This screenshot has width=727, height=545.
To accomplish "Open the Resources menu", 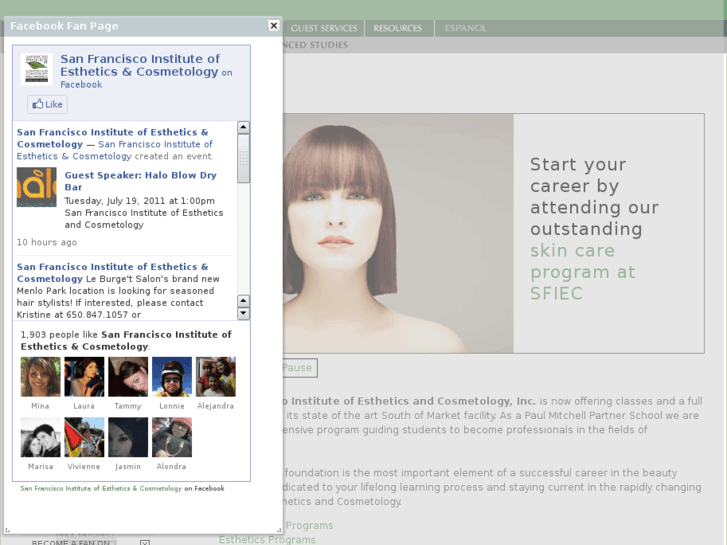I will (x=398, y=28).
